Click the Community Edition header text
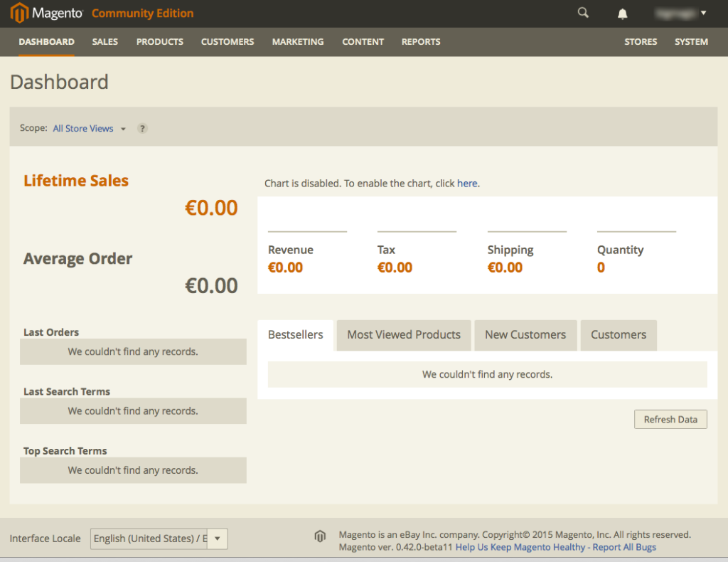Image resolution: width=728 pixels, height=562 pixels. (142, 14)
